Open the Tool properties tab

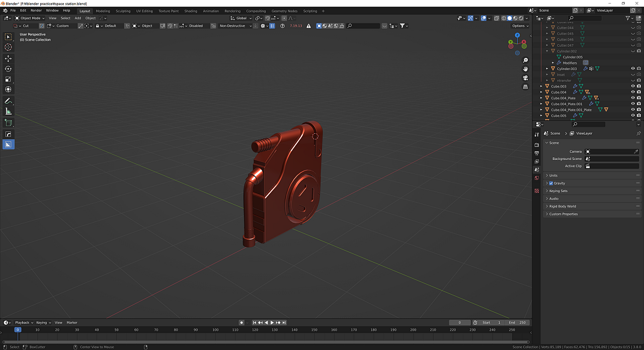click(x=537, y=134)
